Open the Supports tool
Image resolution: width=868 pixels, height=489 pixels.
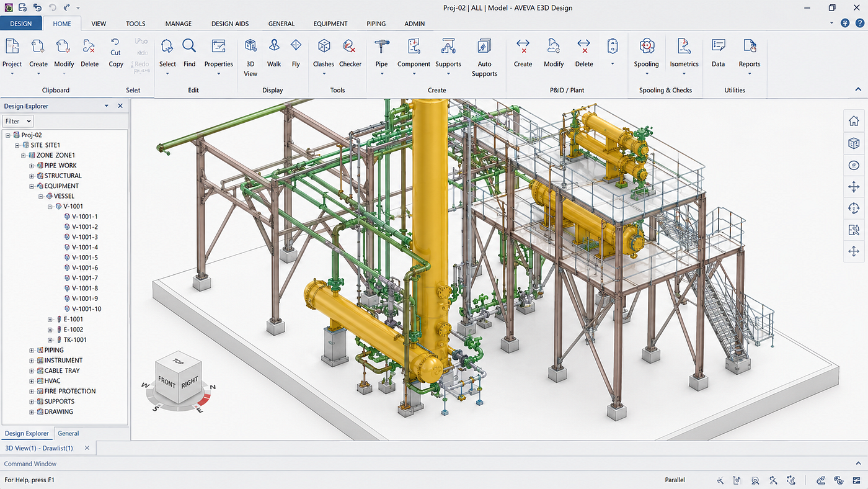click(448, 53)
